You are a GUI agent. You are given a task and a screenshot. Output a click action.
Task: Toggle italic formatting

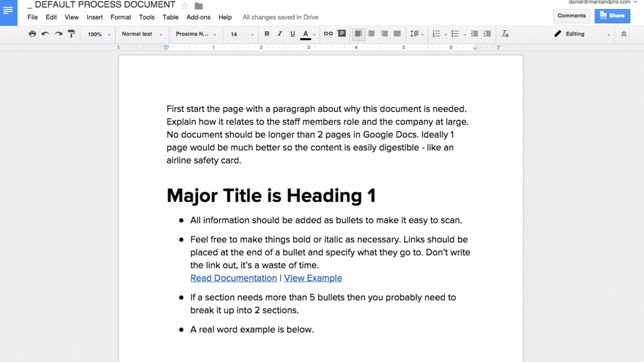(280, 34)
